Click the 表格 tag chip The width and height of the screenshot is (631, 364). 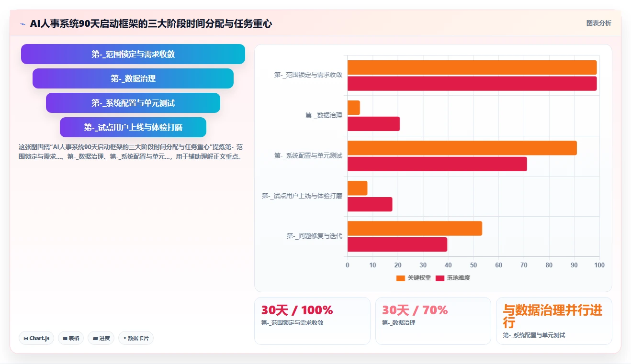click(x=71, y=338)
